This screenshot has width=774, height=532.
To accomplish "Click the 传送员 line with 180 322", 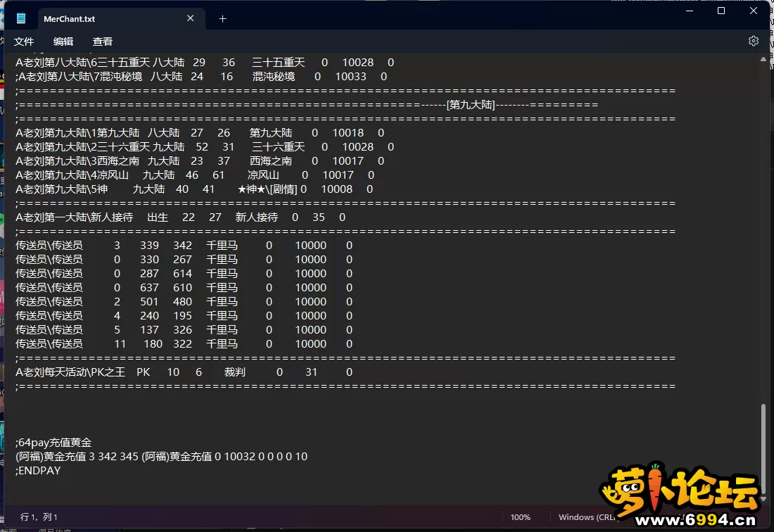I will point(184,344).
